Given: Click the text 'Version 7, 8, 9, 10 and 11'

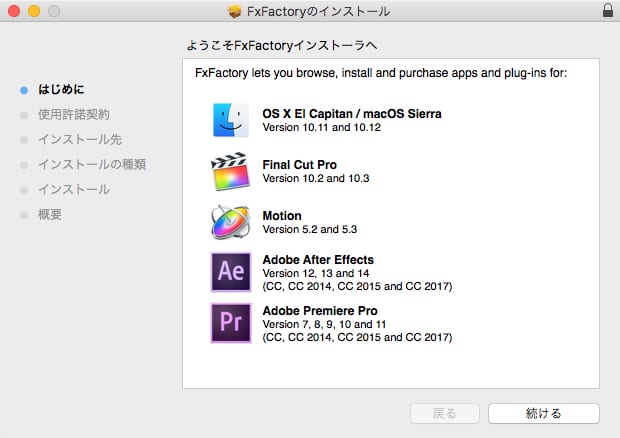Looking at the screenshot, I should pos(324,324).
